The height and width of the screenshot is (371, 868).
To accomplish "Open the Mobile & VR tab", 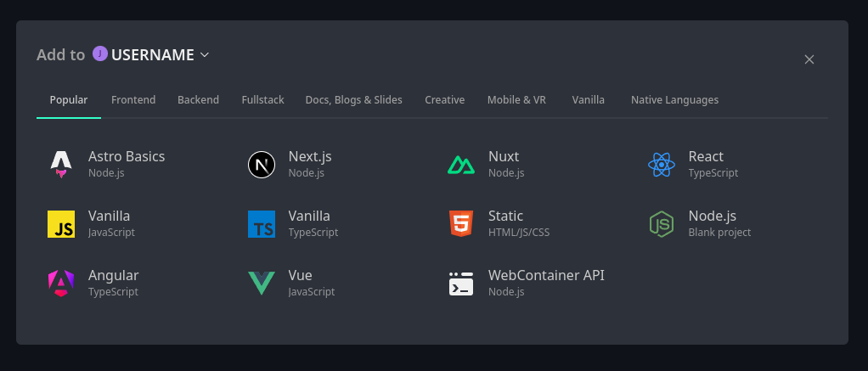I will tap(516, 99).
